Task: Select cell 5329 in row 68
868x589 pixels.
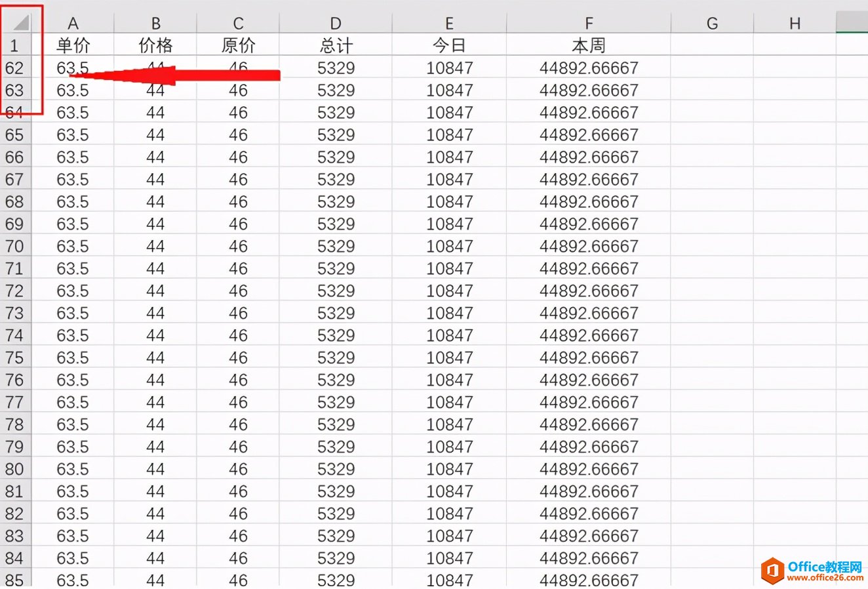Action: [336, 201]
